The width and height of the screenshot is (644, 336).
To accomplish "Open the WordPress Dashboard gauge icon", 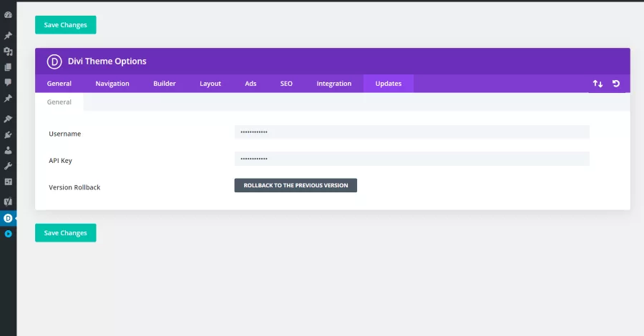I will point(8,15).
